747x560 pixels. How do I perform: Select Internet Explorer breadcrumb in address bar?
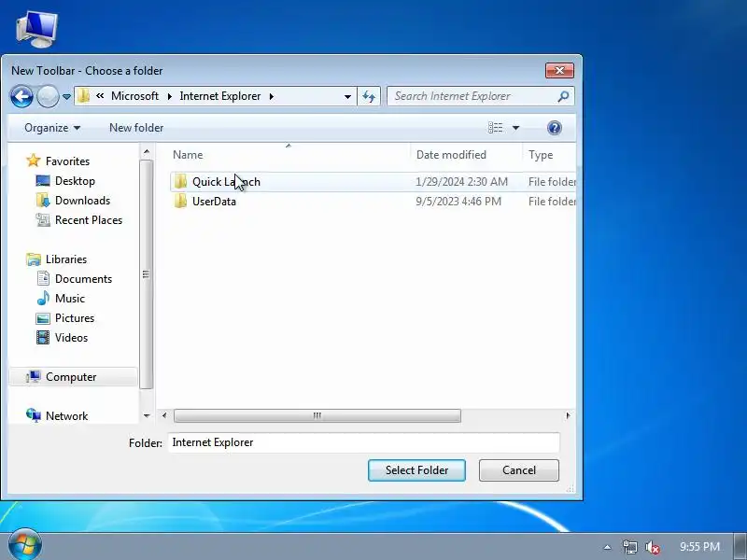(x=220, y=96)
